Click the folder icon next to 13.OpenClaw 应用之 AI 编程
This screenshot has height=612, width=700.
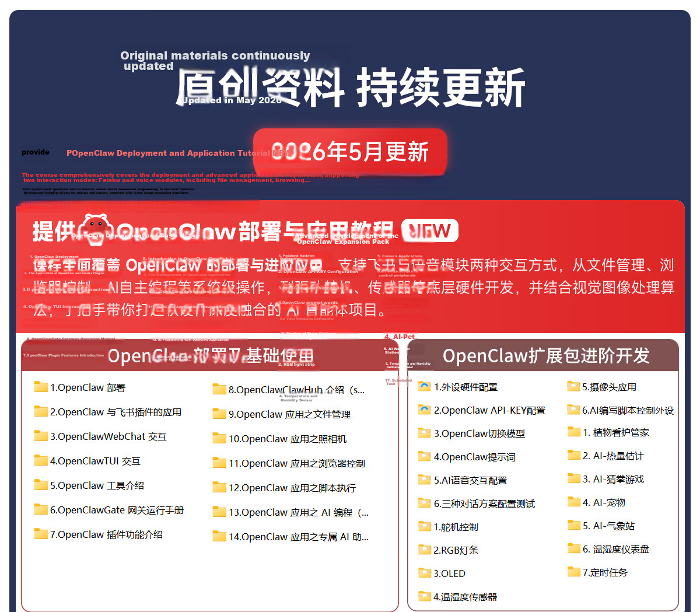pos(219,512)
